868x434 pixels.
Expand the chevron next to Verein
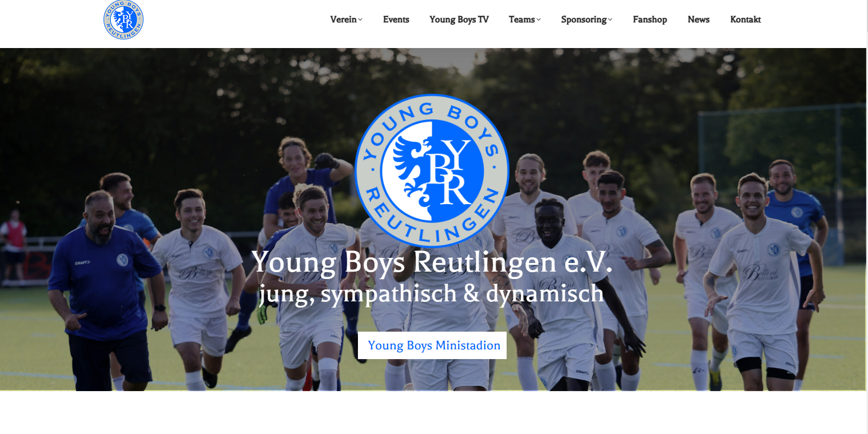(x=360, y=20)
